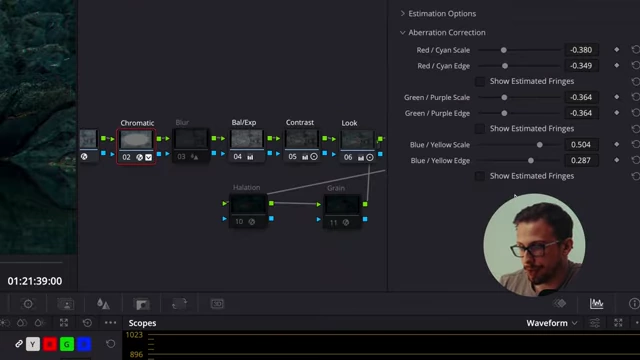This screenshot has height=360, width=640.
Task: Reset the YRGB channel curves
Action: tap(110, 344)
